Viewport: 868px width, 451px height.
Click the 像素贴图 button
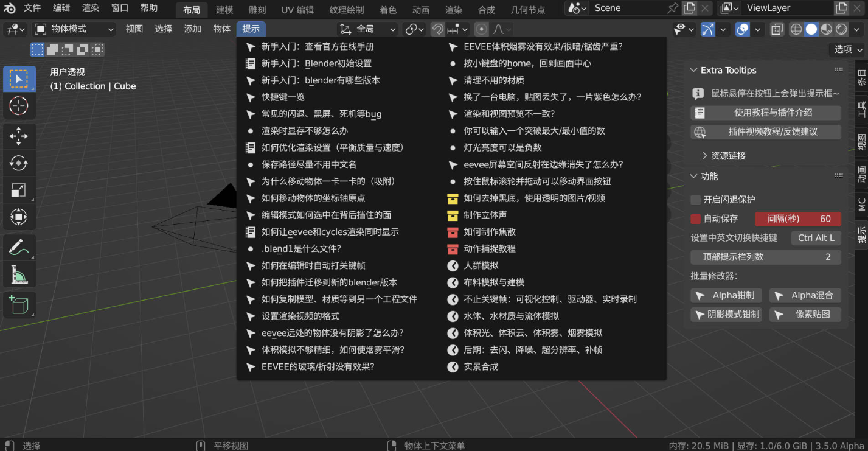805,315
